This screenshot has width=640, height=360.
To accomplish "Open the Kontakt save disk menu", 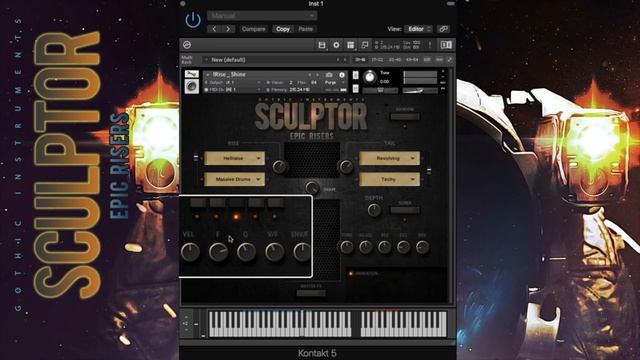I will click(322, 45).
